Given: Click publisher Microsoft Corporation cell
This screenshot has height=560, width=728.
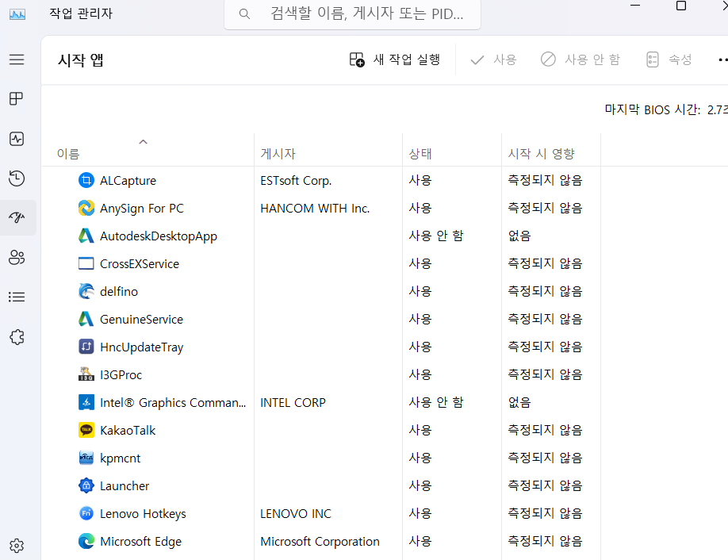Looking at the screenshot, I should [x=320, y=542].
